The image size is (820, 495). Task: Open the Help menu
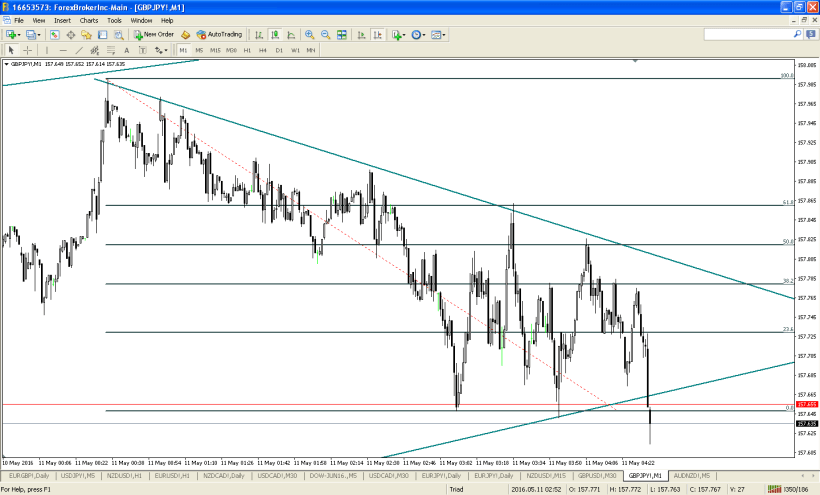[x=167, y=20]
